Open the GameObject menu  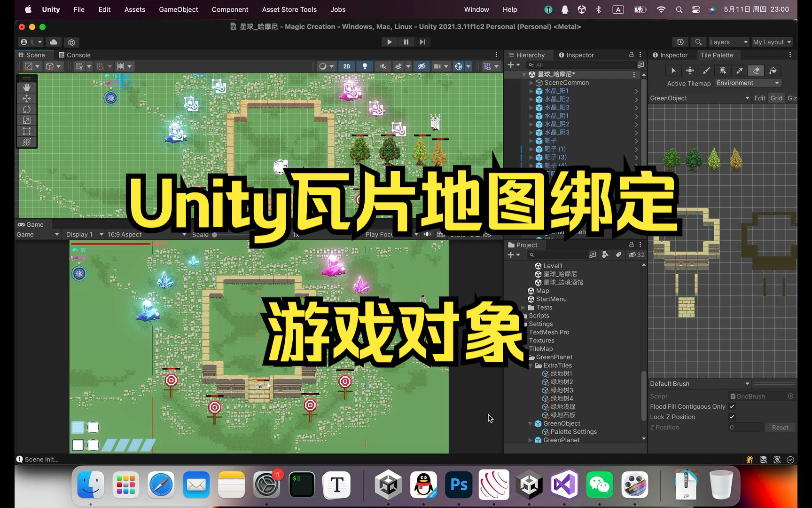(x=179, y=9)
